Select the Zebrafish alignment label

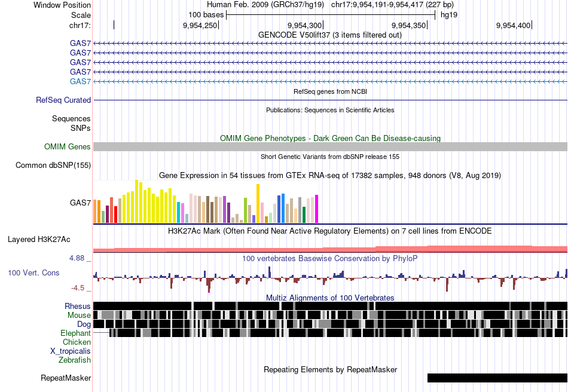(x=75, y=360)
